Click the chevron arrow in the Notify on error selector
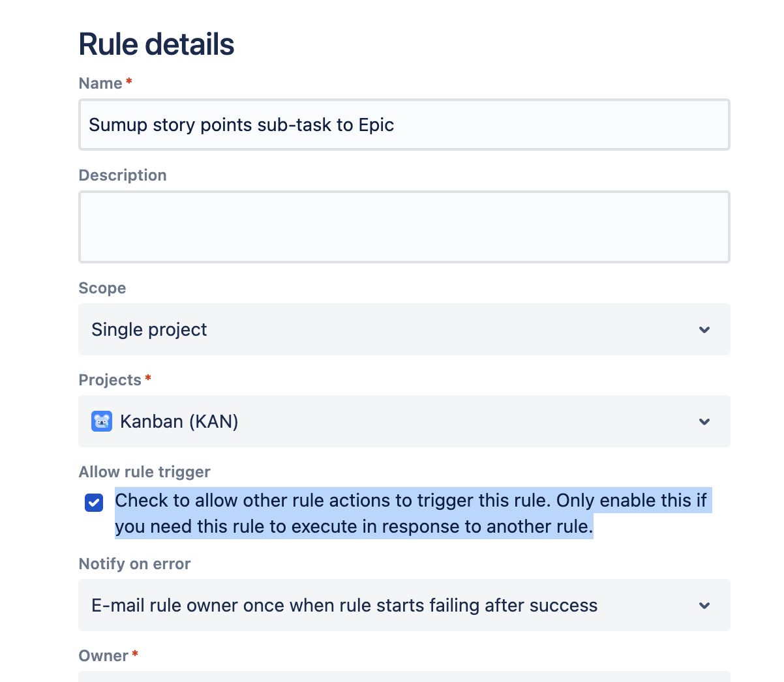 click(x=704, y=605)
